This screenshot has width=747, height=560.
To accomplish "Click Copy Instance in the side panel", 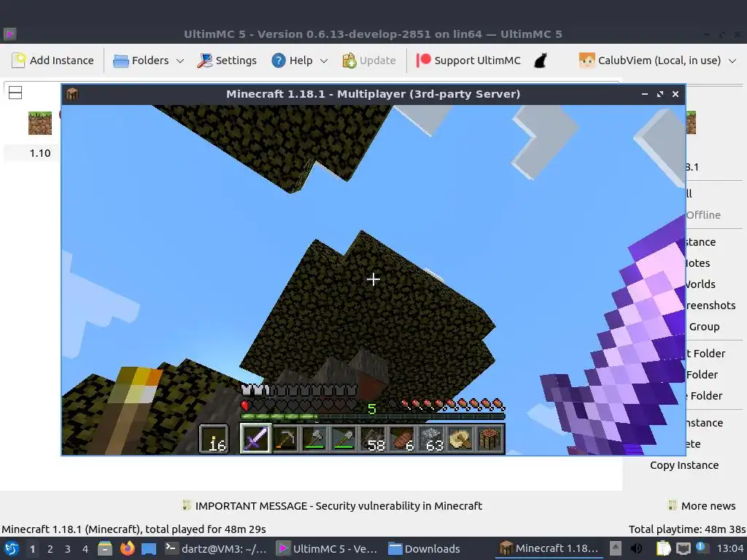I will point(684,465).
